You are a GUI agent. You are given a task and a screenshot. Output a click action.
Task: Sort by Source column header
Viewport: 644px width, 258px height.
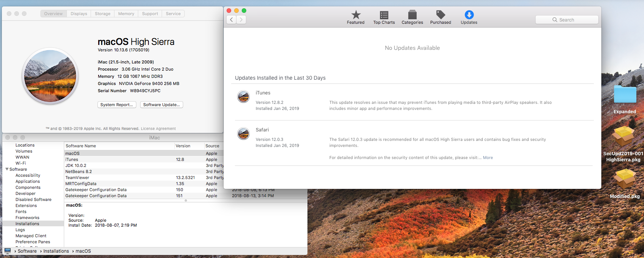(214, 146)
